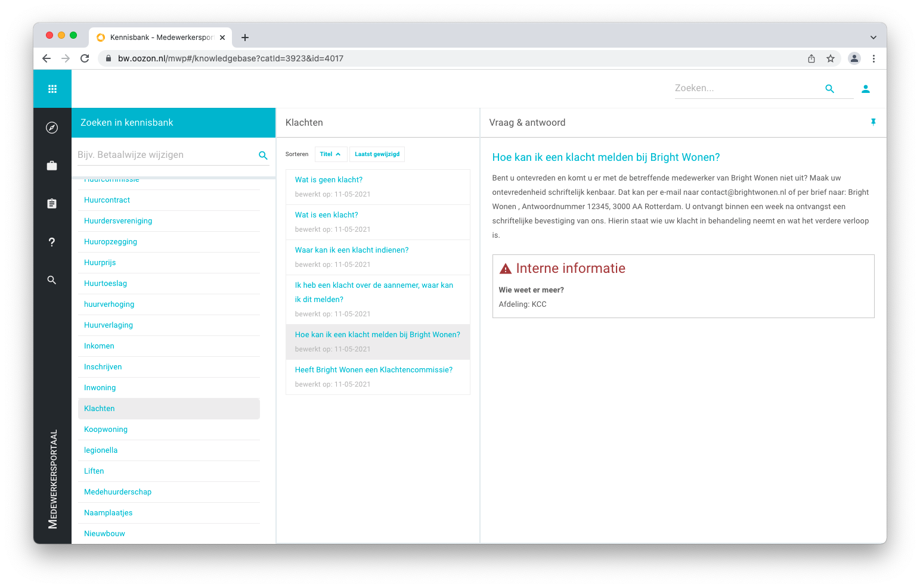Go back in the browser

(x=47, y=58)
